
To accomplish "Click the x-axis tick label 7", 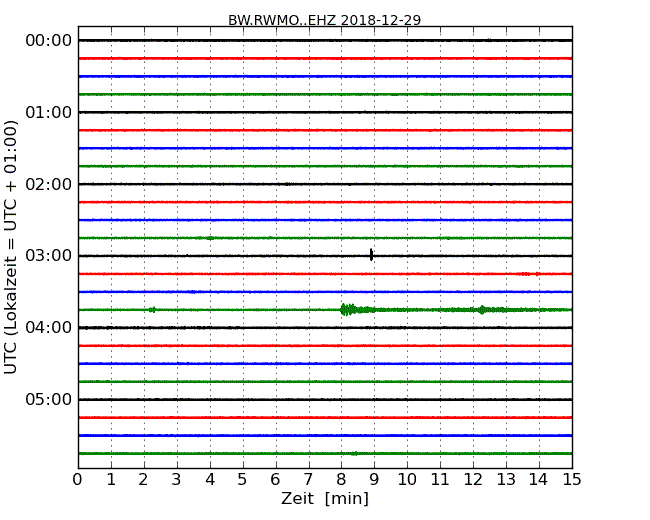I will point(308,480).
